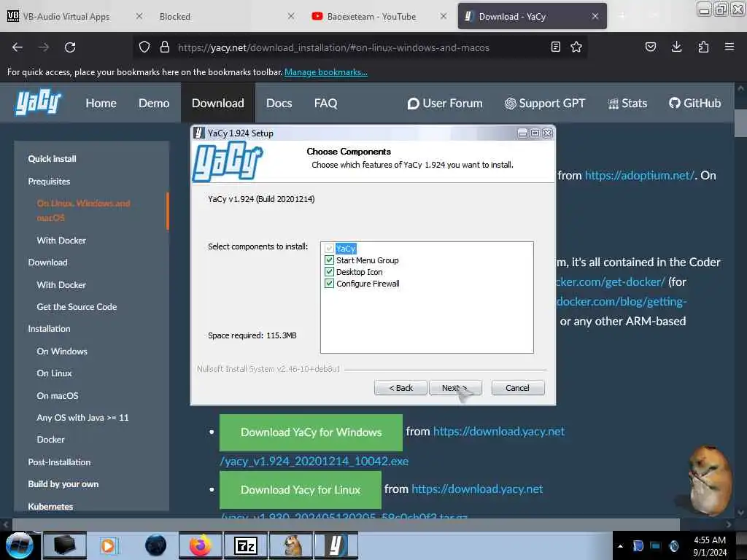This screenshot has width=747, height=560.
Task: Click the disabled YaCy component checkbox
Action: [329, 249]
